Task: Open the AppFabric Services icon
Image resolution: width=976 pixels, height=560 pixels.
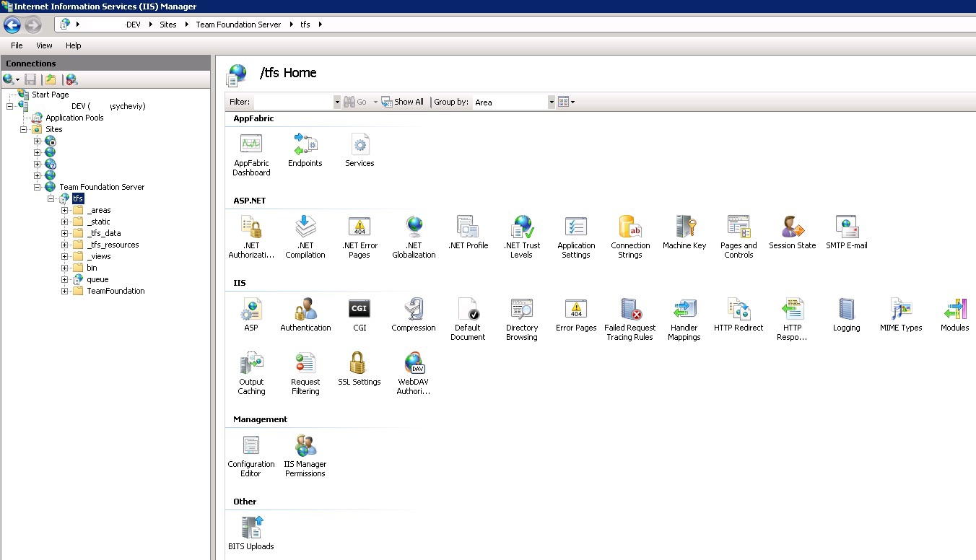Action: [x=360, y=149]
